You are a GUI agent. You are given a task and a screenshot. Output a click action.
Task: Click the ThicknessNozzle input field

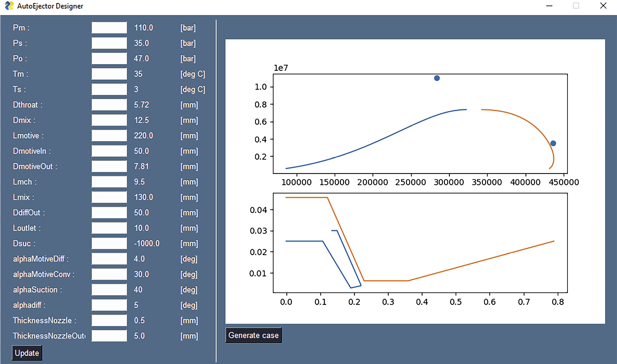tap(109, 320)
